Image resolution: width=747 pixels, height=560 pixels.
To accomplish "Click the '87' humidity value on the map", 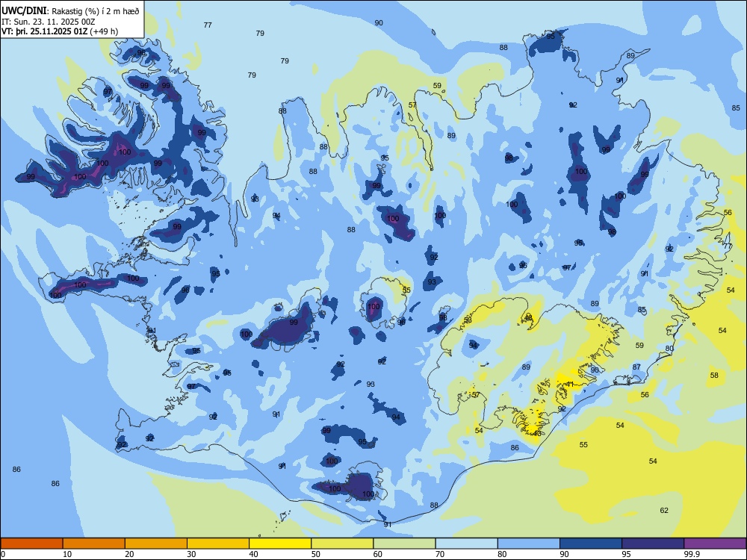I will [x=636, y=367].
